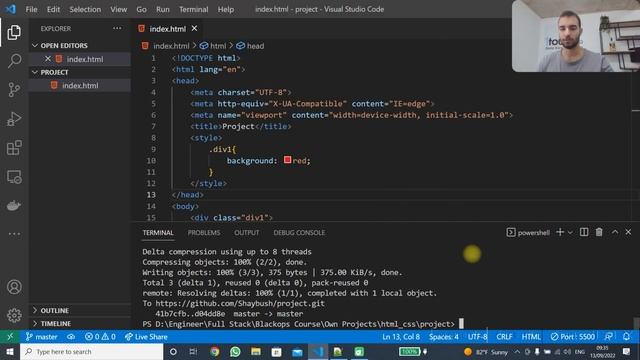This screenshot has width=640, height=360.
Task: Switch branch via master in status bar
Action: 41,337
